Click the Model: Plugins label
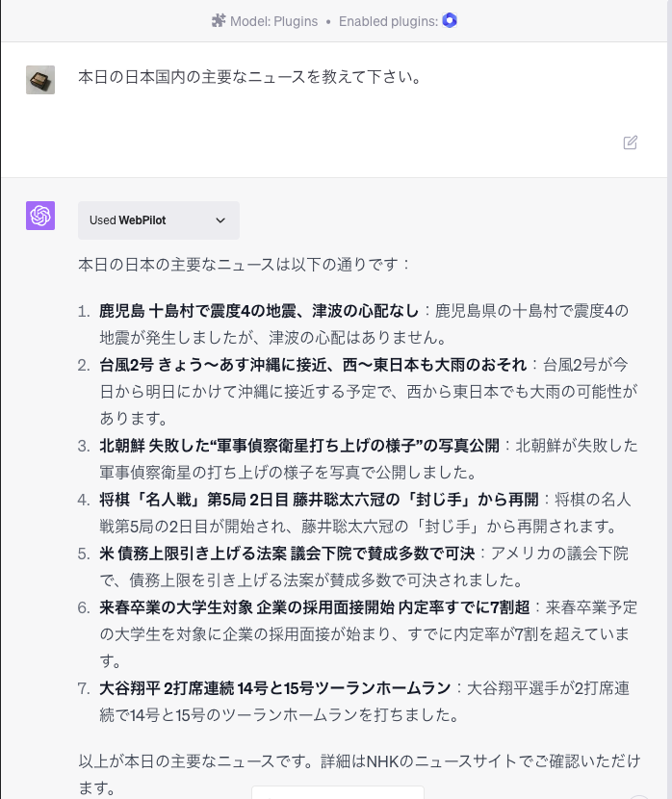This screenshot has height=799, width=672. [273, 21]
